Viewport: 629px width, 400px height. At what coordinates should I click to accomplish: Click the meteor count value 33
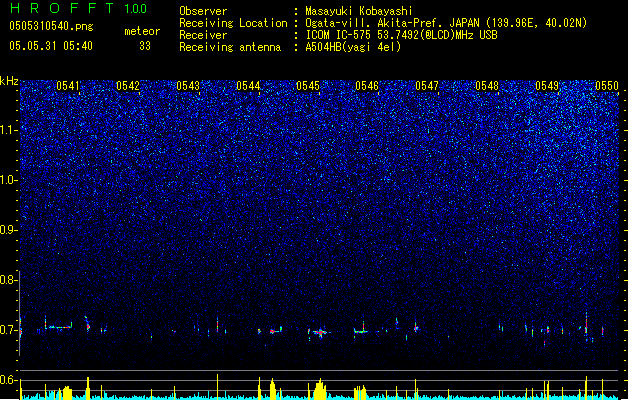[x=145, y=46]
